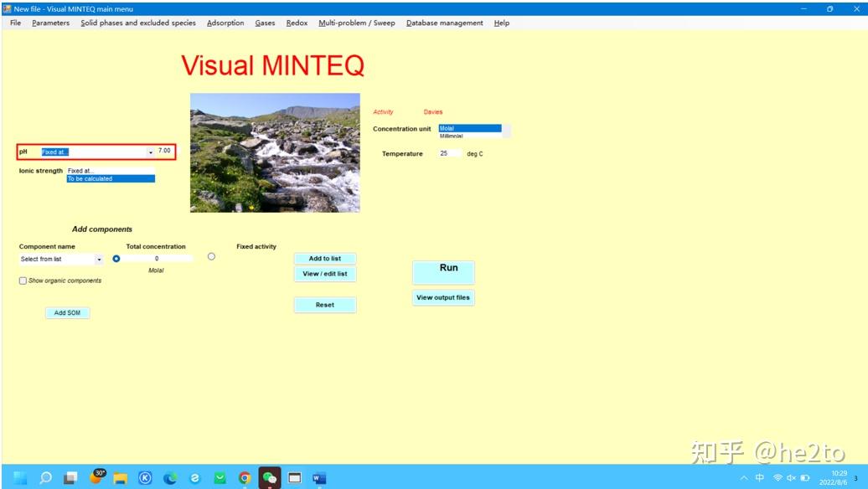Click View output files

click(x=443, y=297)
